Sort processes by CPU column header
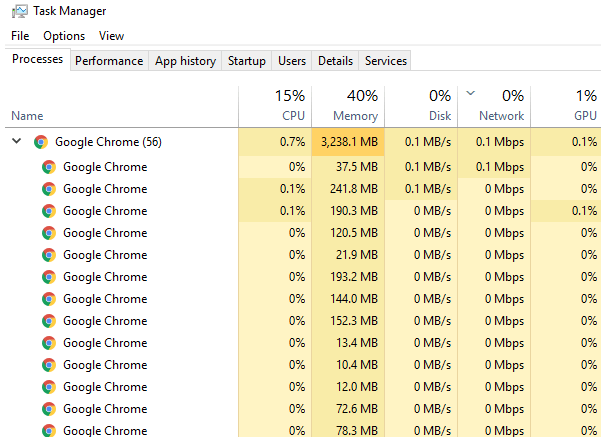Image resolution: width=601 pixels, height=439 pixels. click(x=275, y=106)
